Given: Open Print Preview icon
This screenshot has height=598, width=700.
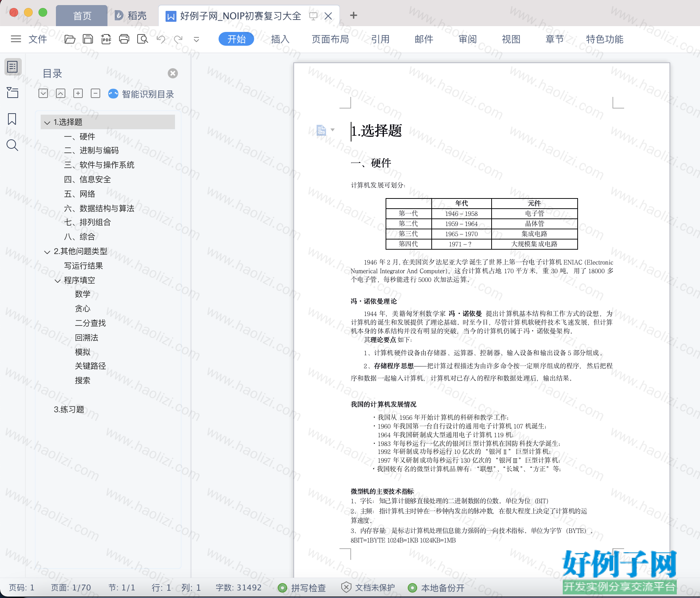Looking at the screenshot, I should (x=142, y=39).
